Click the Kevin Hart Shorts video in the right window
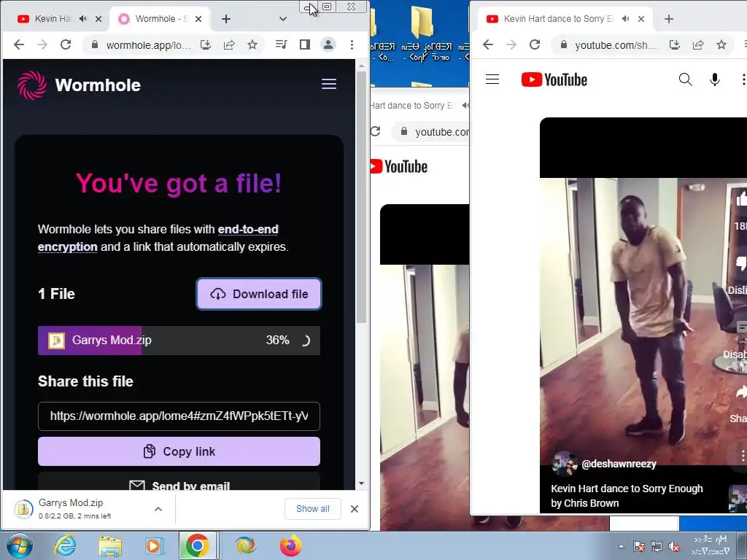 click(x=643, y=314)
